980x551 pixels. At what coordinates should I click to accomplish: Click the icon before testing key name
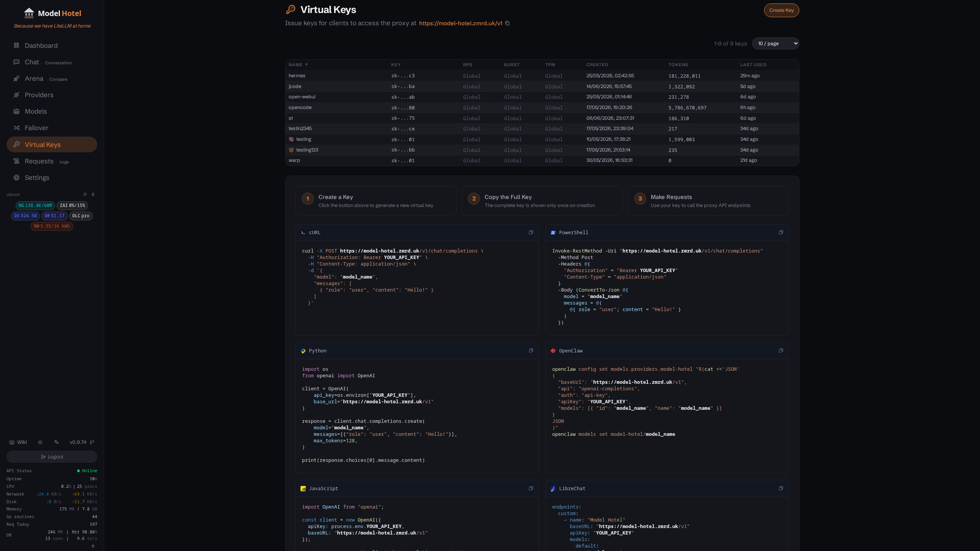pos(291,139)
